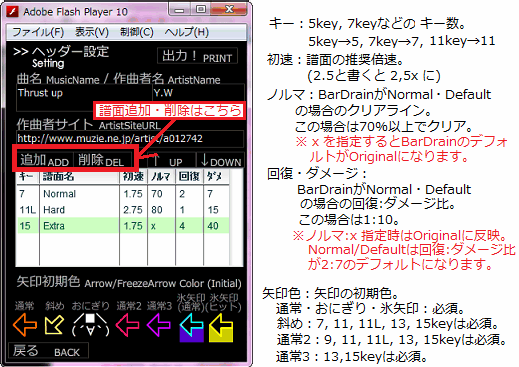Click the 削除 DEL button
The height and width of the screenshot is (367, 519).
pyautogui.click(x=101, y=160)
